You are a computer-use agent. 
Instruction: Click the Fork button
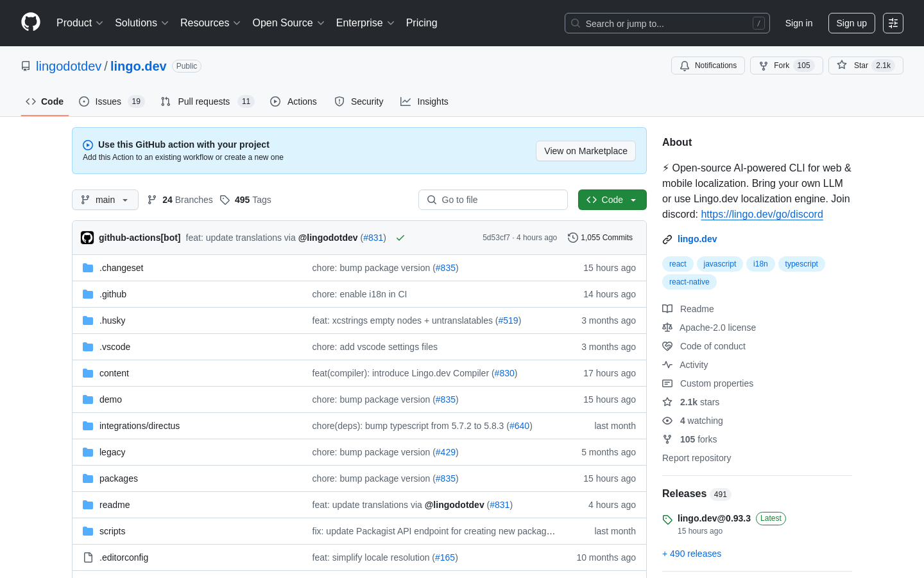point(787,66)
